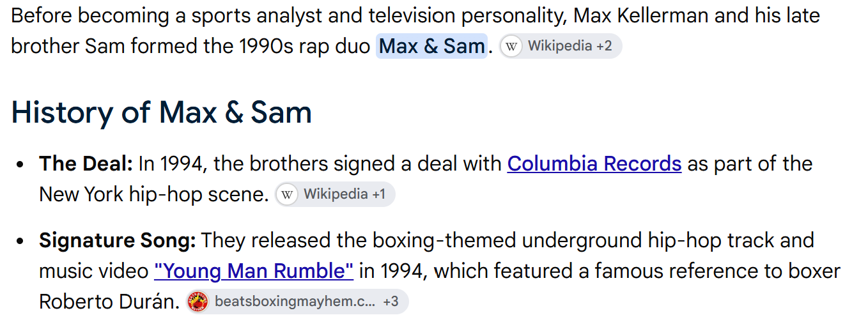The width and height of the screenshot is (868, 322).
Task: Click the beatsboxingmayhem red favicon icon
Action: (198, 302)
